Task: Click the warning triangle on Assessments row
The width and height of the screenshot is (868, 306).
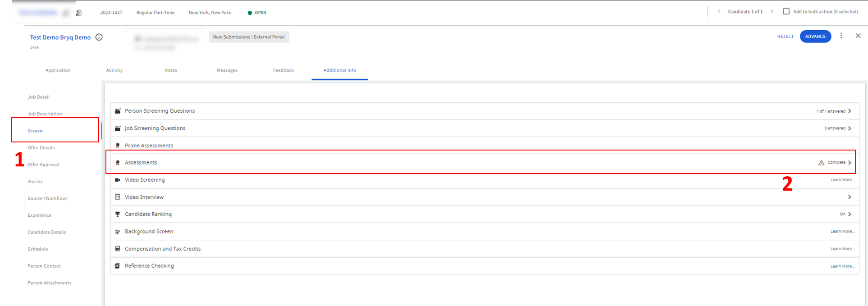Action: [x=821, y=163]
